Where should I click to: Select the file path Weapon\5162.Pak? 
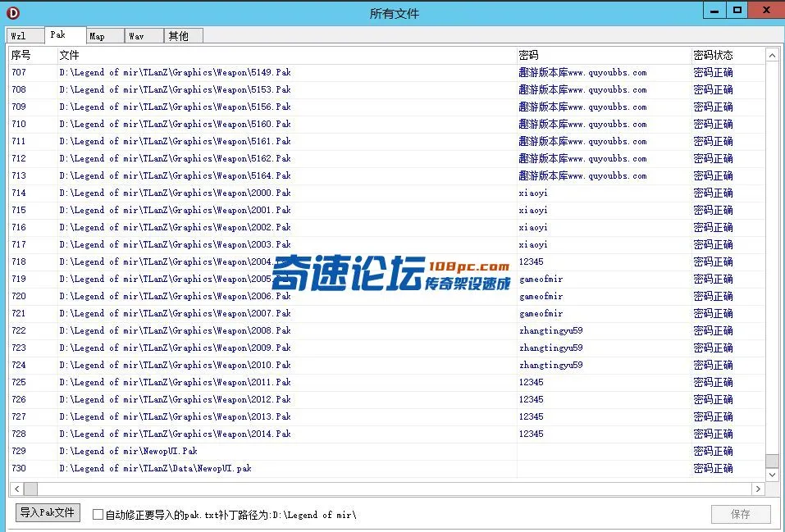176,159
